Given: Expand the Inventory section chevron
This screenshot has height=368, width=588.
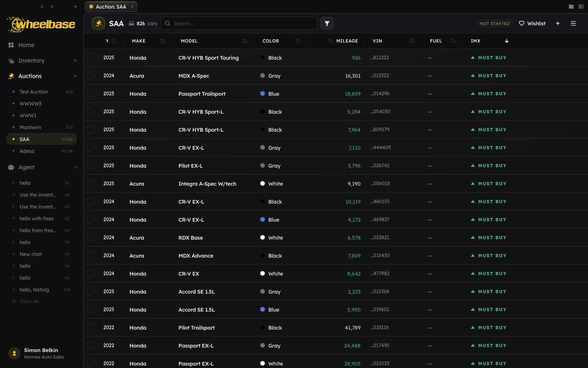Looking at the screenshot, I should point(75,61).
